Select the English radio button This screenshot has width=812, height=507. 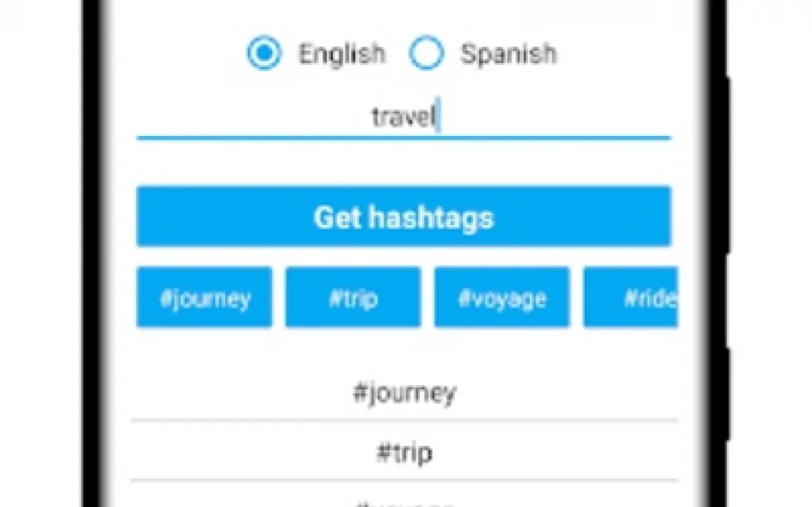point(264,54)
